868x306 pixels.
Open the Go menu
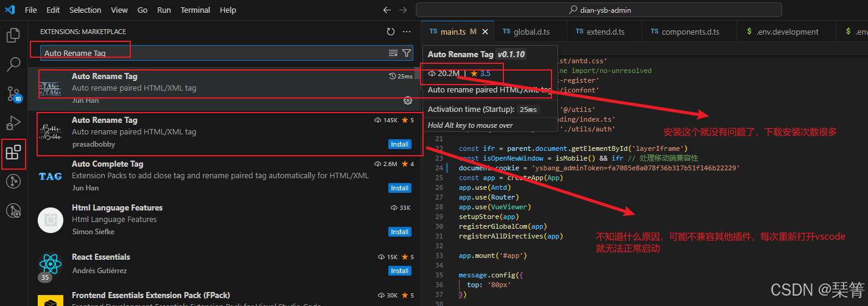pos(142,10)
